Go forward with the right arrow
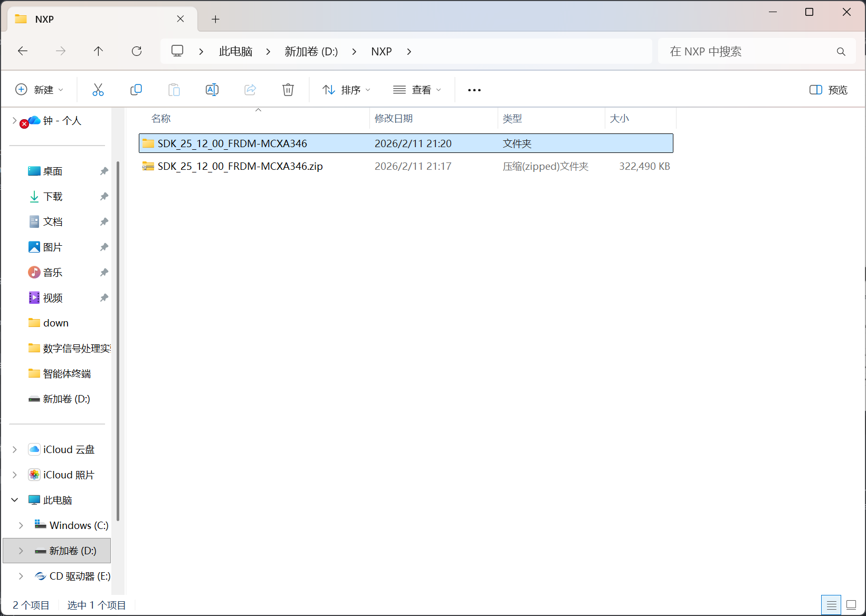The width and height of the screenshot is (866, 616). tap(61, 51)
